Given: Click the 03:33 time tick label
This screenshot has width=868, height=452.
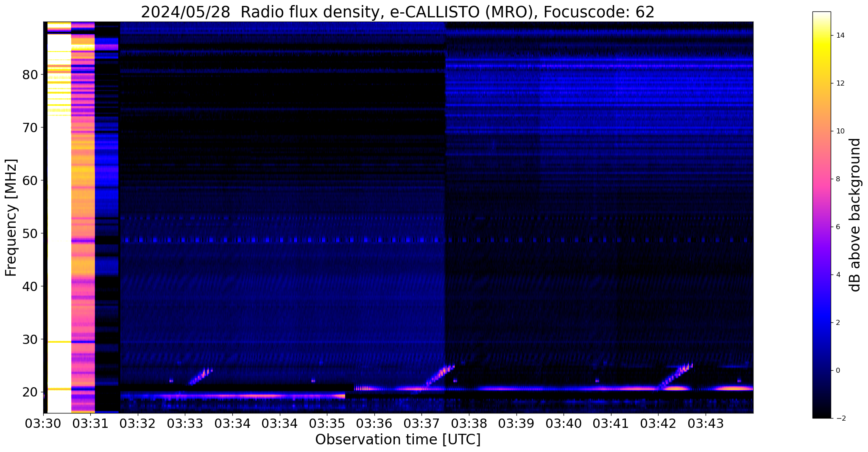Looking at the screenshot, I should coord(185,423).
